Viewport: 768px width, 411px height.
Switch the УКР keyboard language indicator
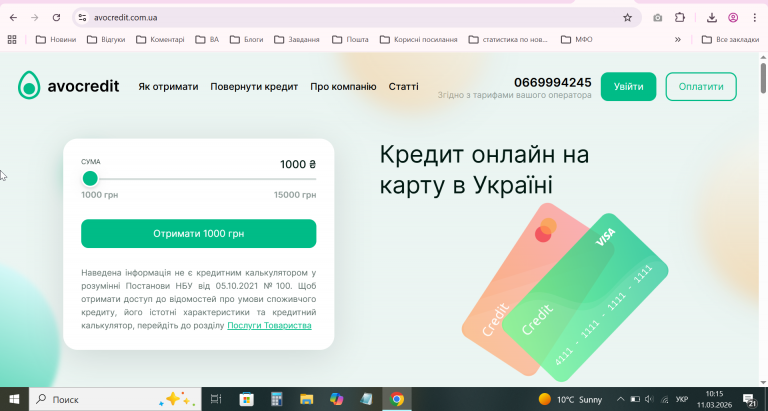point(681,399)
